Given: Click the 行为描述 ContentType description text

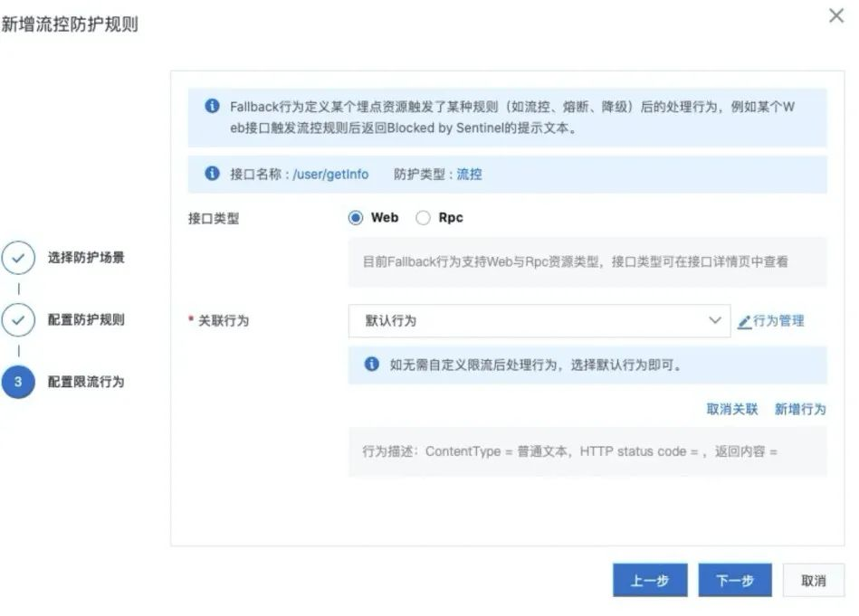Looking at the screenshot, I should (569, 451).
